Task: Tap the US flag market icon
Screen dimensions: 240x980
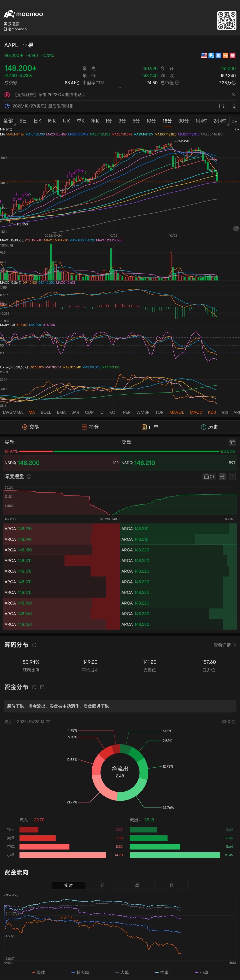Action: coord(204,56)
